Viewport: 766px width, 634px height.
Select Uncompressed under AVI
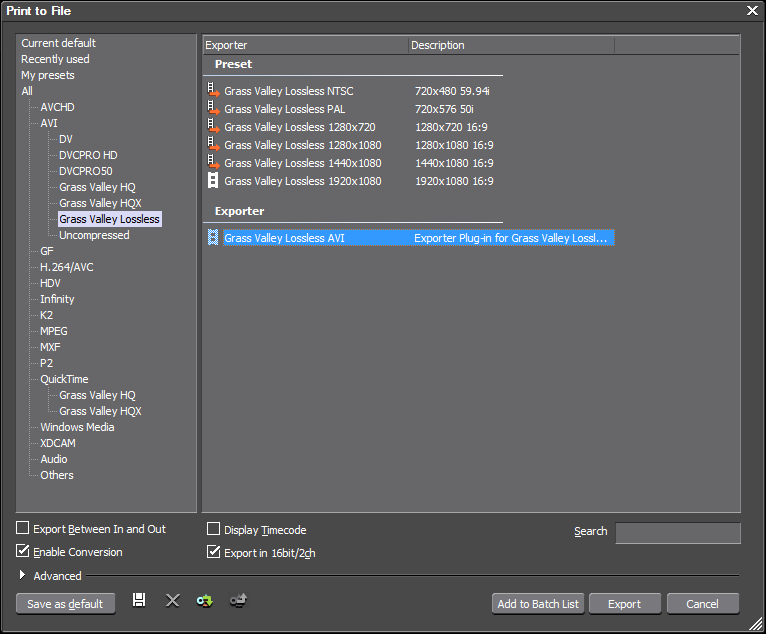(x=94, y=235)
